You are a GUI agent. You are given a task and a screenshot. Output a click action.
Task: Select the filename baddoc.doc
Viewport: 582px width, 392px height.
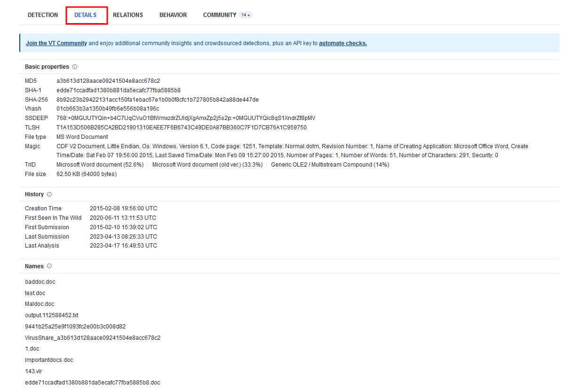pyautogui.click(x=40, y=281)
